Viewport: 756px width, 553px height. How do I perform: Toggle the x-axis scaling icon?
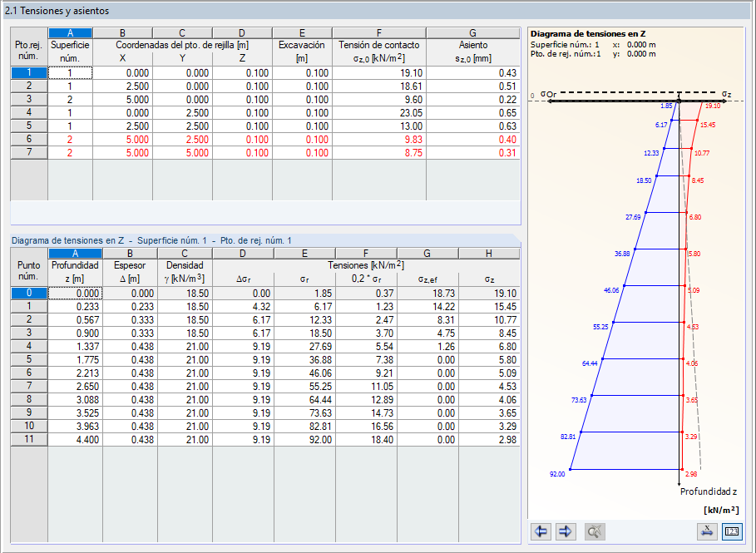[707, 531]
